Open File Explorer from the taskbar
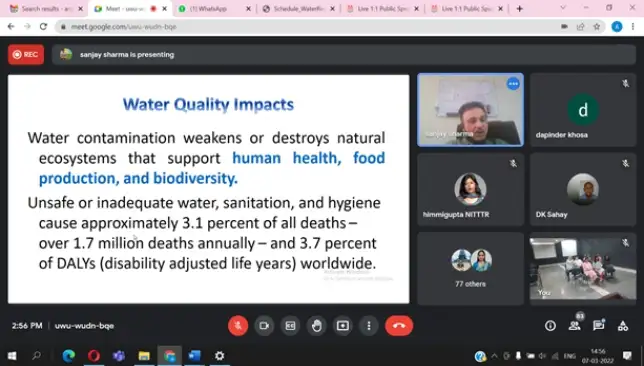Viewport: 644px width, 366px height. [x=144, y=356]
